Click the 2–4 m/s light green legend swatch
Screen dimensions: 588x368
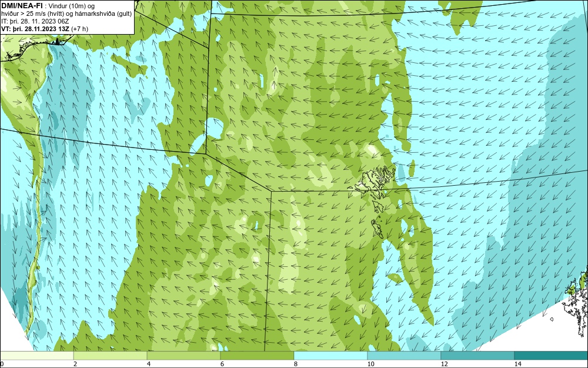111,356
